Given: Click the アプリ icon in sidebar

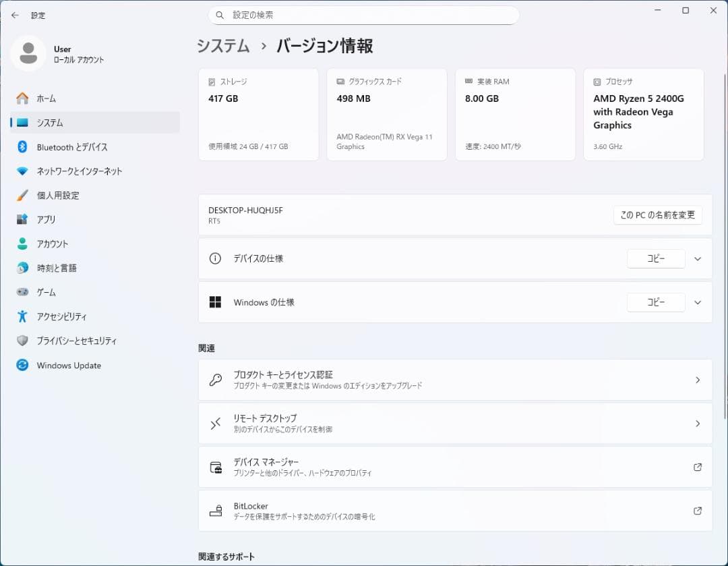Looking at the screenshot, I should [22, 219].
